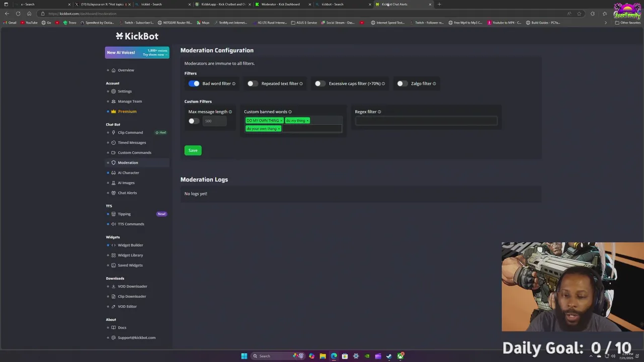Click the New AI Voices banner
Image resolution: width=644 pixels, height=362 pixels.
(x=137, y=52)
